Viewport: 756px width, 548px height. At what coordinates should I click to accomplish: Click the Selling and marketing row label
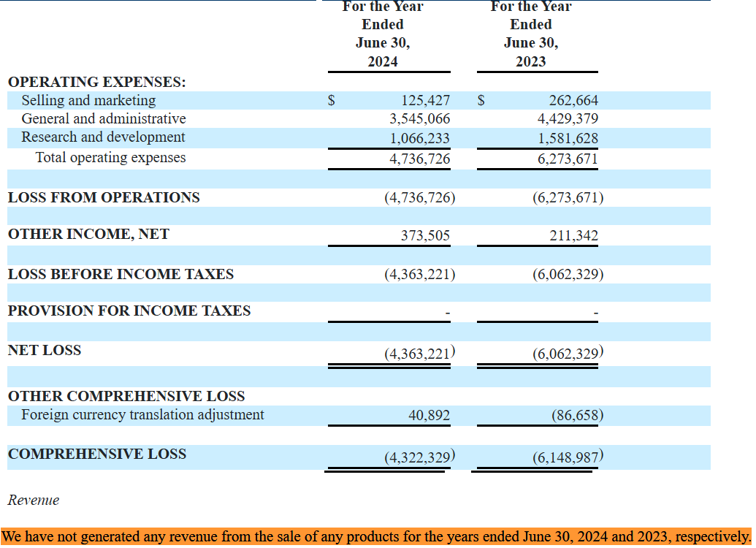(88, 100)
